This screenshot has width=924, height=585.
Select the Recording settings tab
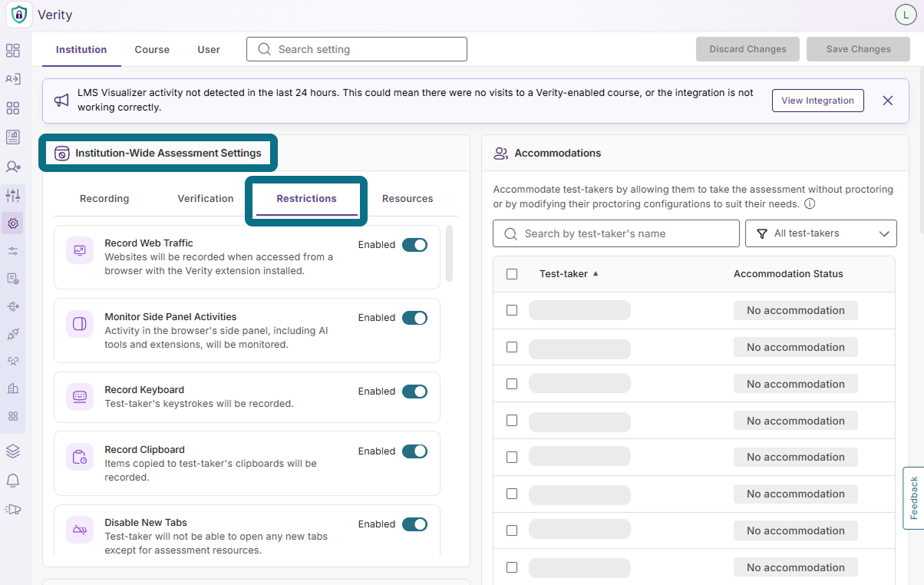click(x=104, y=199)
